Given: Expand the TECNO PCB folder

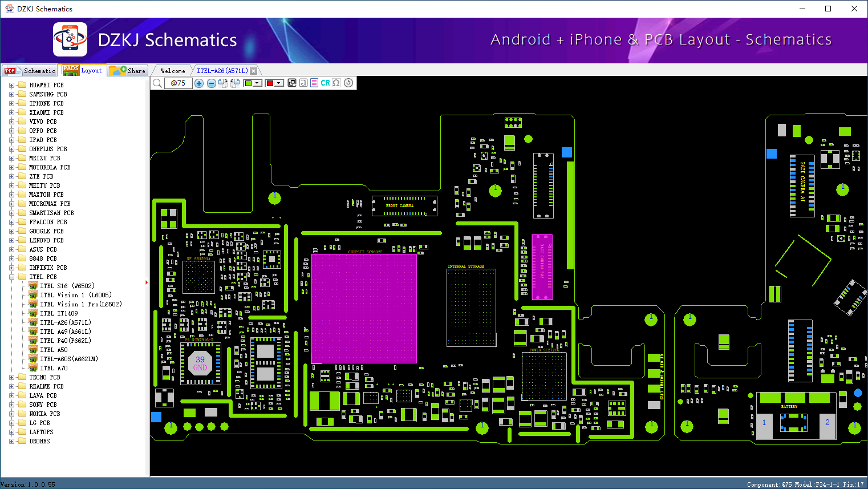Looking at the screenshot, I should tap(11, 377).
